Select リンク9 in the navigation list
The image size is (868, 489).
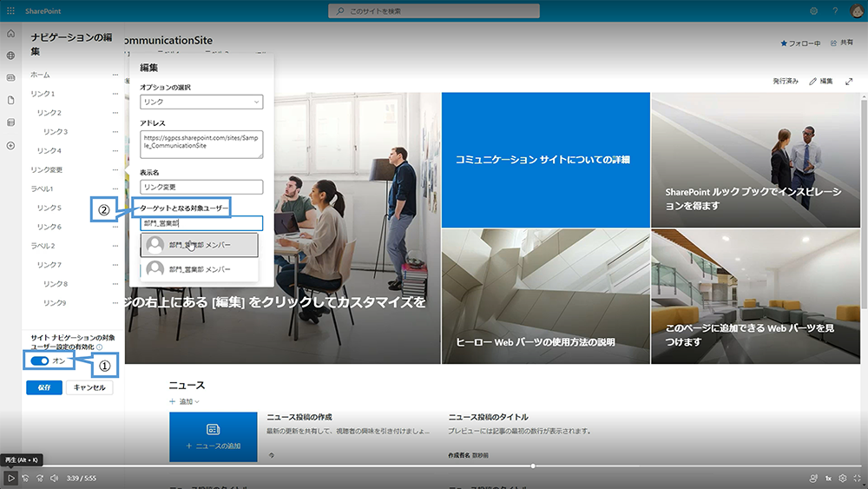[x=55, y=303]
